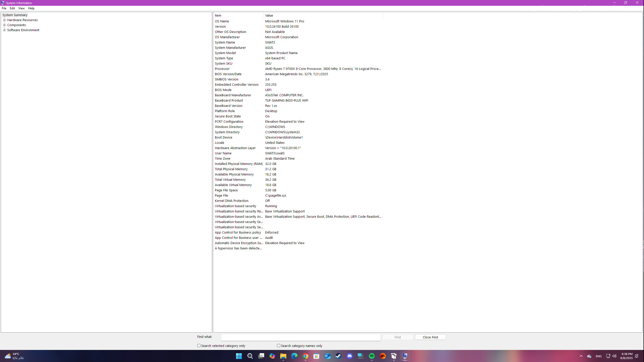Expand the Components node
The image size is (644, 362).
pos(4,25)
